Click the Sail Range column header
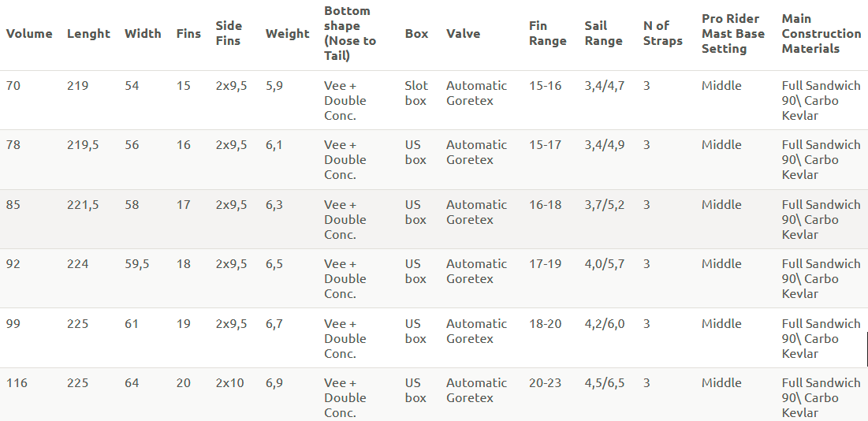Viewport: 868px width, 421px height. click(x=603, y=34)
